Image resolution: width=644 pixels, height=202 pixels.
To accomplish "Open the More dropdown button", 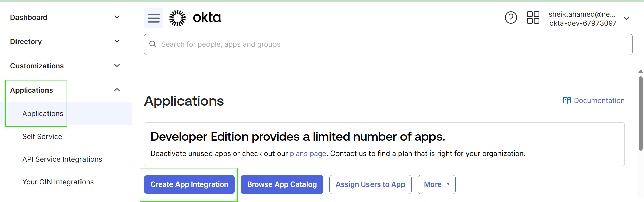I will (437, 184).
